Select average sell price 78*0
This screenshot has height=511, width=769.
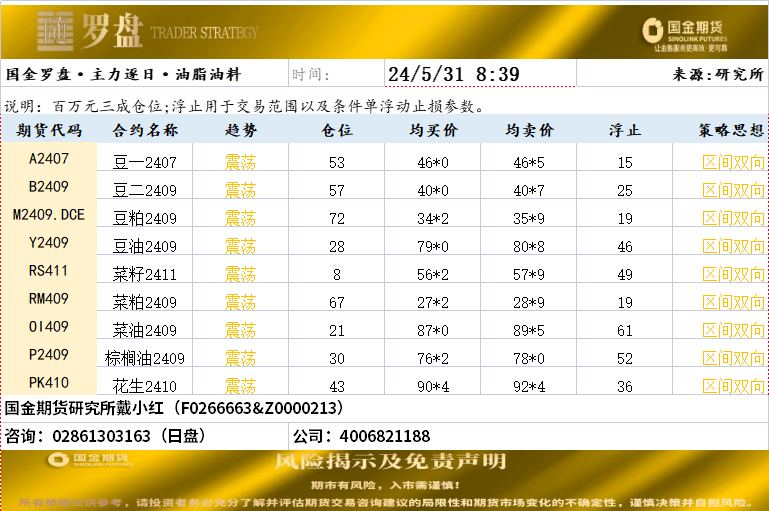coord(529,358)
